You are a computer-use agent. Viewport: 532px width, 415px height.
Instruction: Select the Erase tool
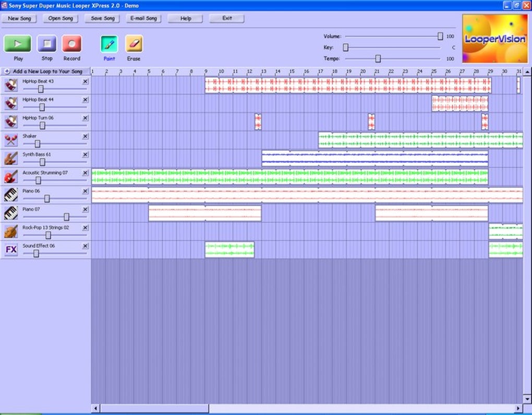[134, 44]
